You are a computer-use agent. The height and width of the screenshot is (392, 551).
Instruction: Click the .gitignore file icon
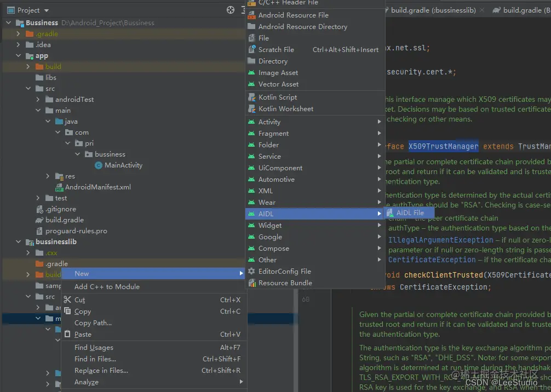tap(39, 209)
